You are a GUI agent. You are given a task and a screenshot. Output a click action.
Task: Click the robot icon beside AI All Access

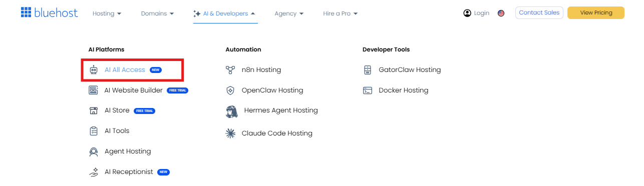[93, 70]
